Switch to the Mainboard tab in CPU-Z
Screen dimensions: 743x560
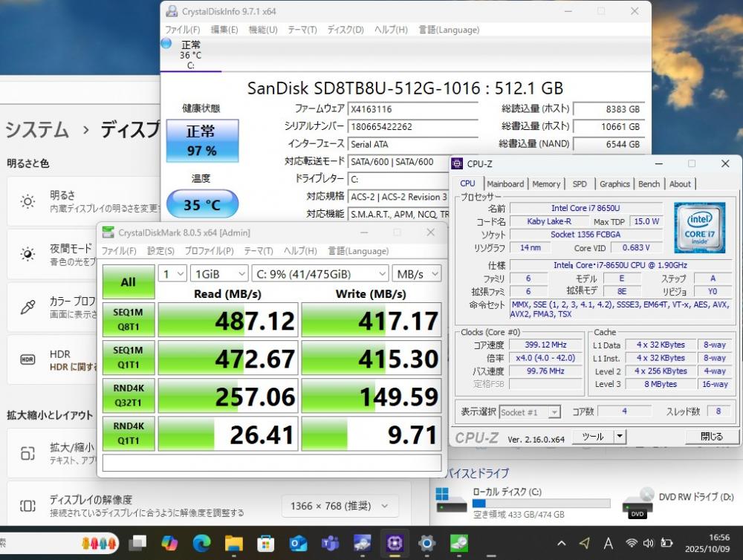click(505, 184)
